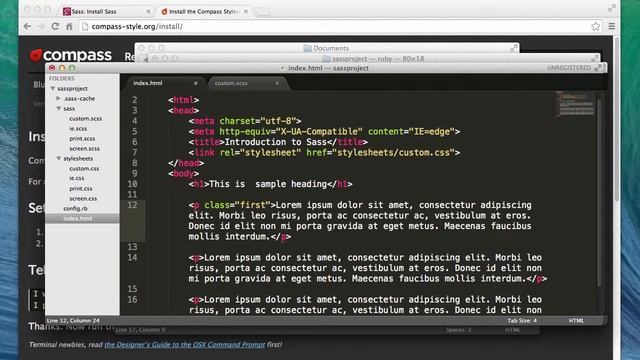Click line number 12 in the gutter
The image size is (640, 360).
(132, 205)
